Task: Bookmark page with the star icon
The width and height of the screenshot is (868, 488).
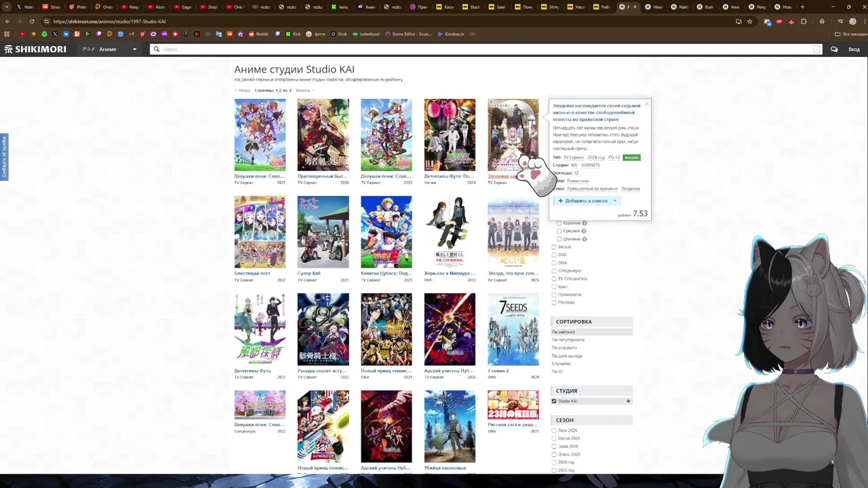Action: coord(750,21)
